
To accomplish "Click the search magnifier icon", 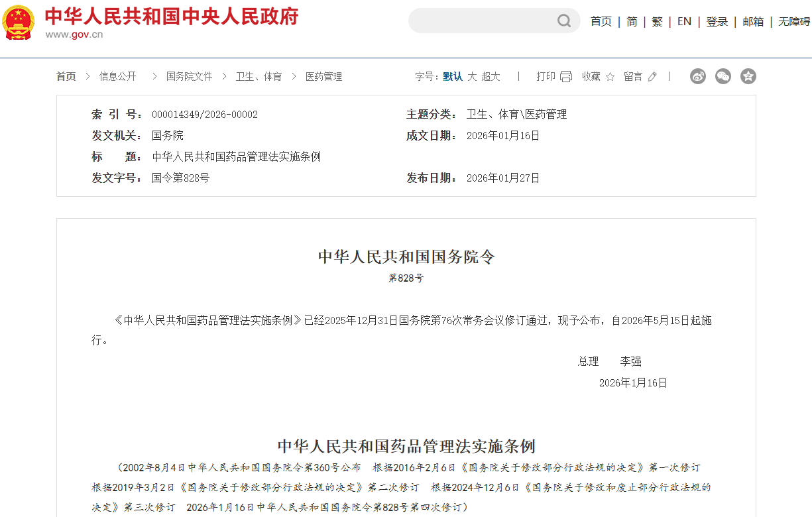I will tap(563, 21).
